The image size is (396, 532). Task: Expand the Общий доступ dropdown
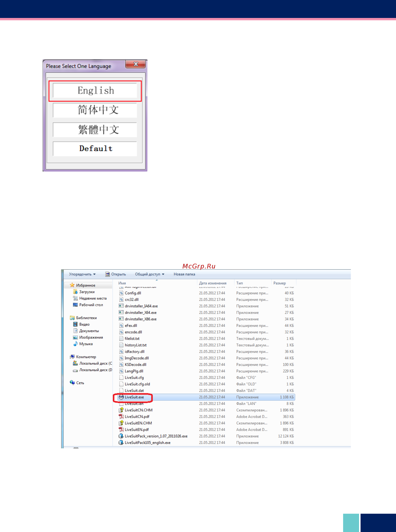coord(150,274)
